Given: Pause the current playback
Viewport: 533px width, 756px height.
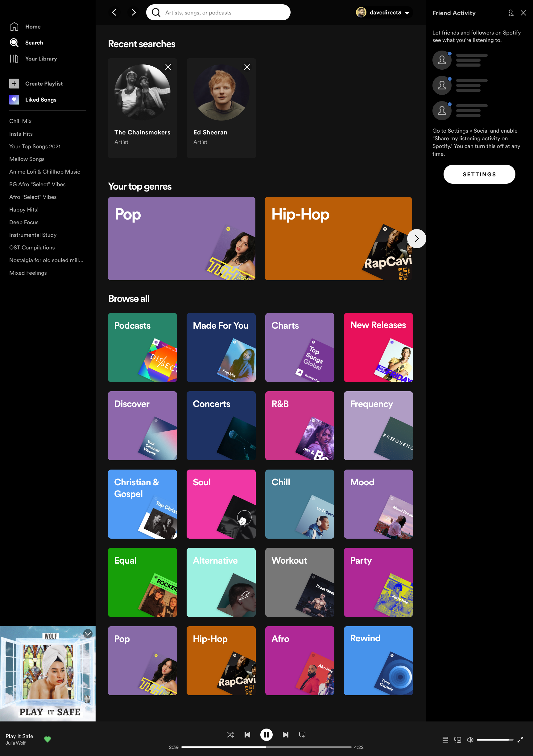Looking at the screenshot, I should pos(266,735).
